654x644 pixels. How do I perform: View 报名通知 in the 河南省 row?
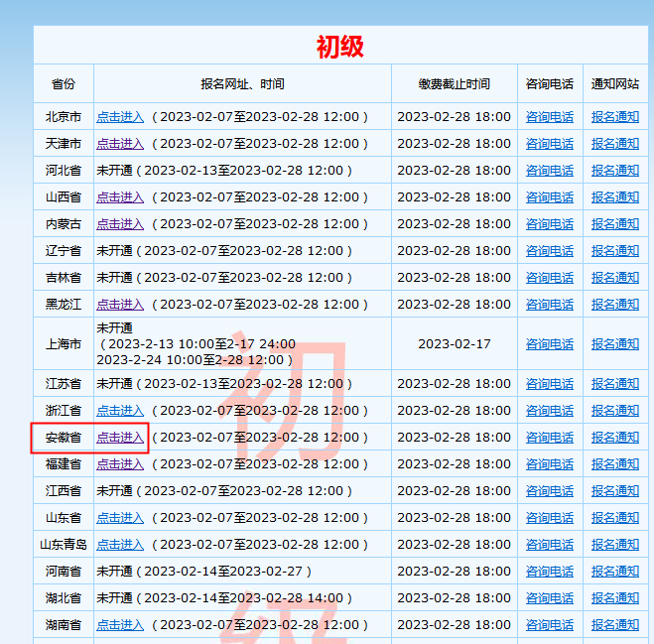[x=615, y=572]
